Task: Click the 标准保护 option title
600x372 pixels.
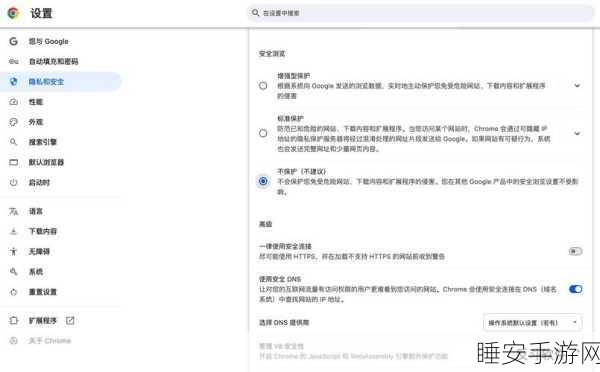Action: 290,118
